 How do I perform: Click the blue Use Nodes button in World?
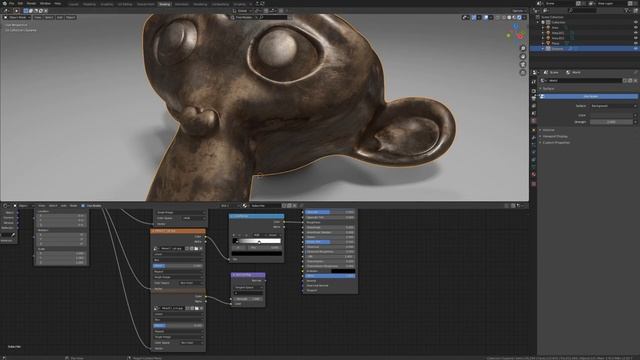pos(590,96)
